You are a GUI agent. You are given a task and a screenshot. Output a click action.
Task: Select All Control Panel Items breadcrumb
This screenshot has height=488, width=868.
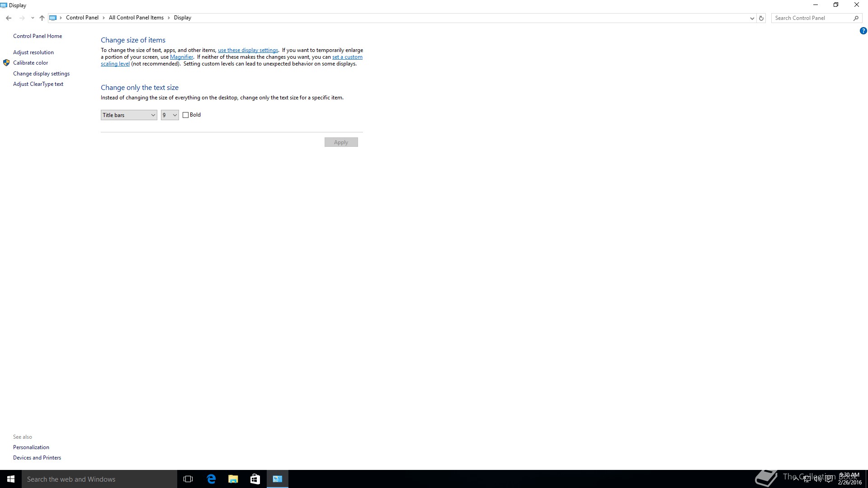point(136,18)
